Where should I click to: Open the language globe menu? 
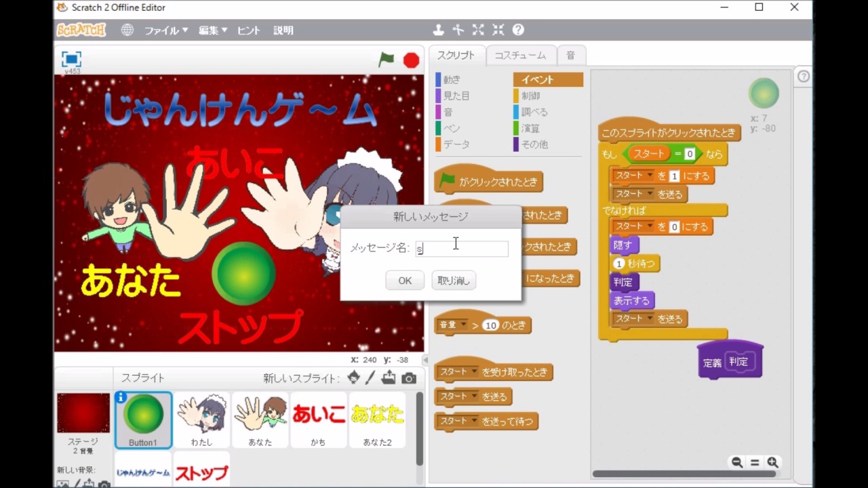pos(127,30)
